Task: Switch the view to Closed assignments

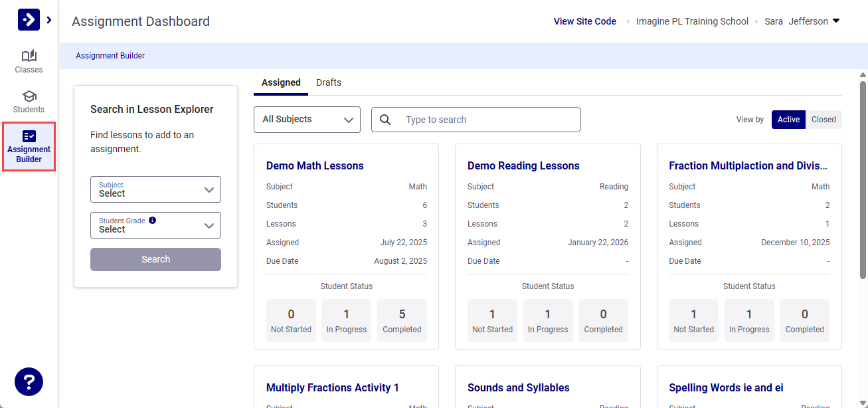Action: (824, 119)
